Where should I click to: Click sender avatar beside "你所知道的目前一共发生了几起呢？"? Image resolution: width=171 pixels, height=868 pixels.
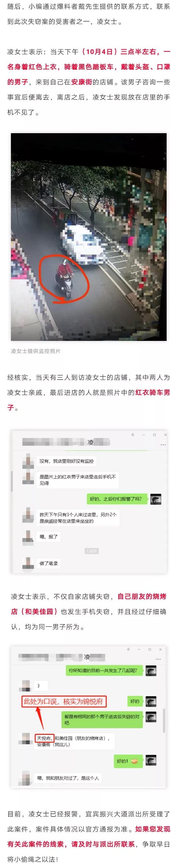coord(151,671)
